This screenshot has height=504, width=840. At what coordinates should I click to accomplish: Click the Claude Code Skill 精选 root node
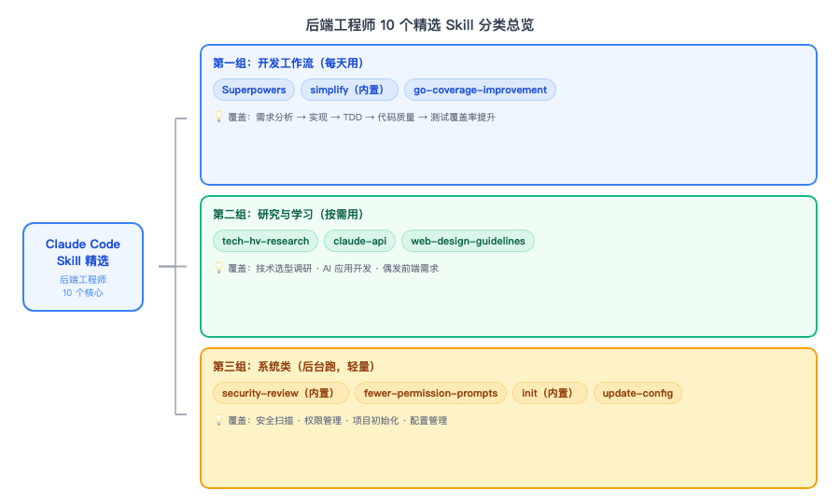[83, 267]
